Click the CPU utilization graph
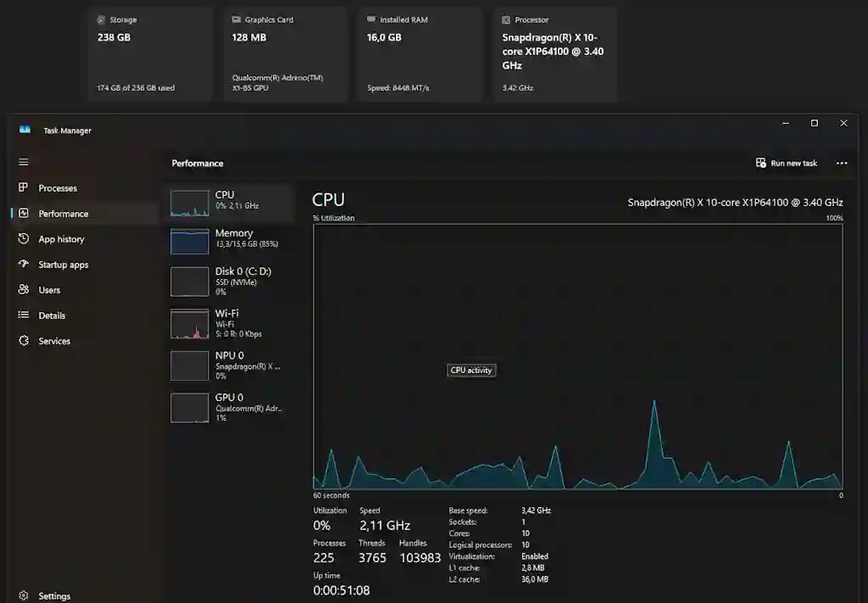868x603 pixels. click(x=576, y=356)
